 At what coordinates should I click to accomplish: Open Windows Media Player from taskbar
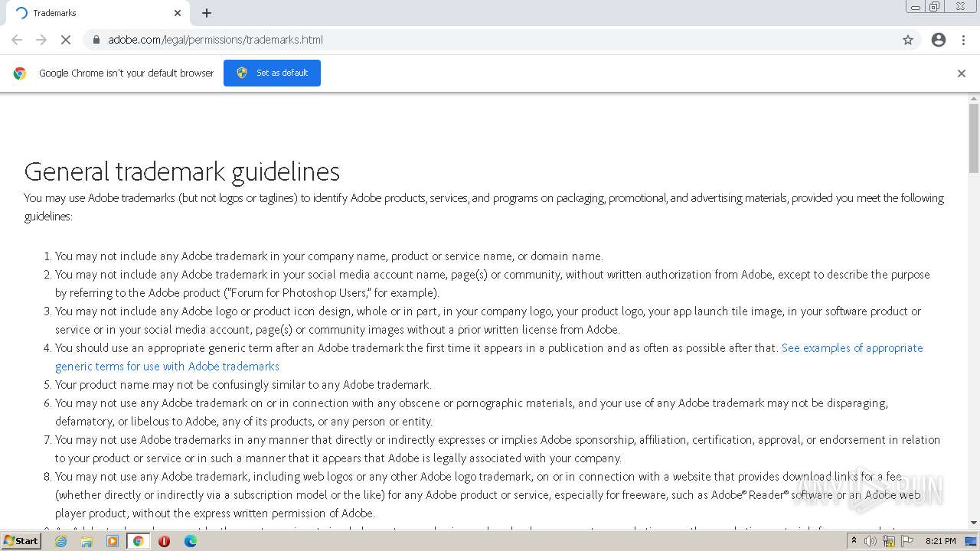[113, 541]
